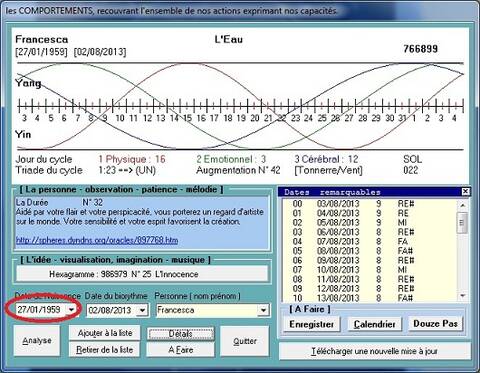Click the La Durée N° 32 text
480x373 pixels.
59,202
